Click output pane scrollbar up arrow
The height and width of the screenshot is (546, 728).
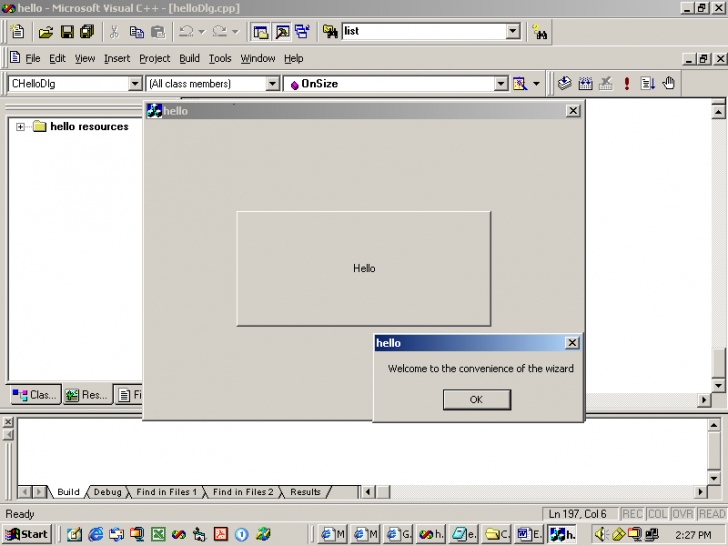pos(714,424)
